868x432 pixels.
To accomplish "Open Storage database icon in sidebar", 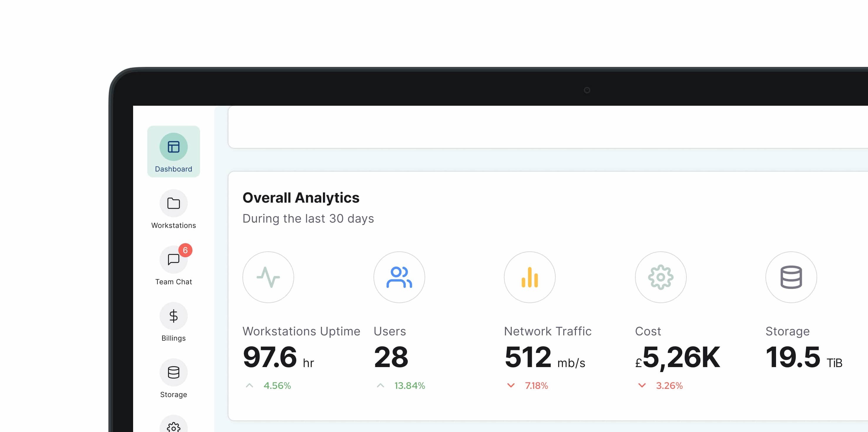I will (x=174, y=372).
